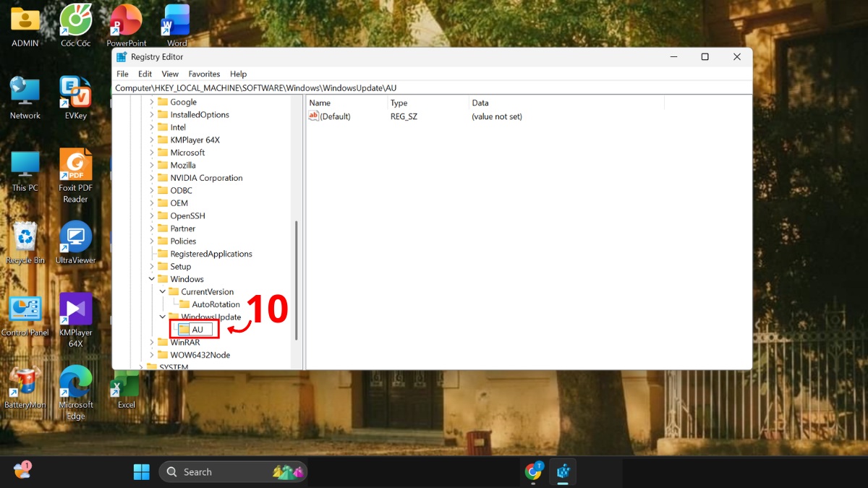The width and height of the screenshot is (868, 488).
Task: Select the (Default) value entry
Action: coord(334,116)
